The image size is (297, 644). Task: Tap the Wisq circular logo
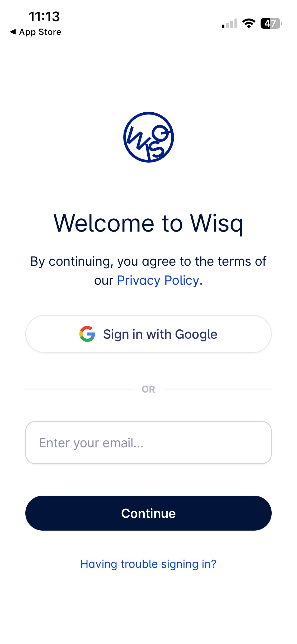(x=148, y=137)
